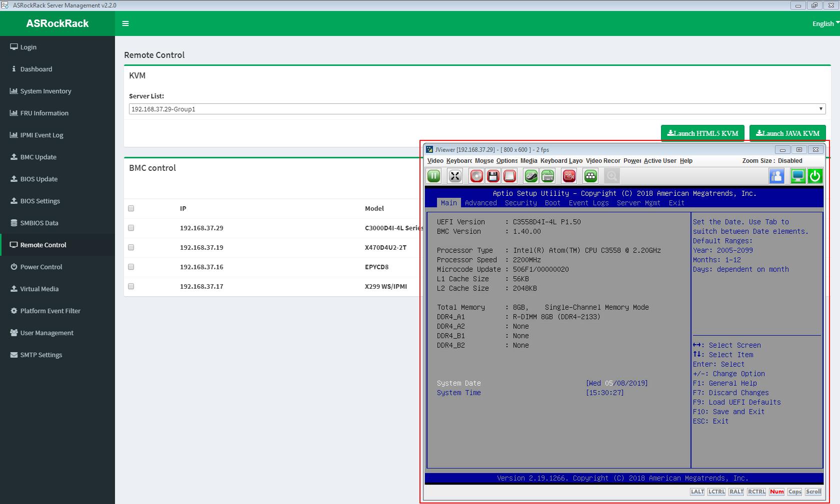Open the Power menu in JViewer
This screenshot has height=504, width=840.
[x=632, y=161]
